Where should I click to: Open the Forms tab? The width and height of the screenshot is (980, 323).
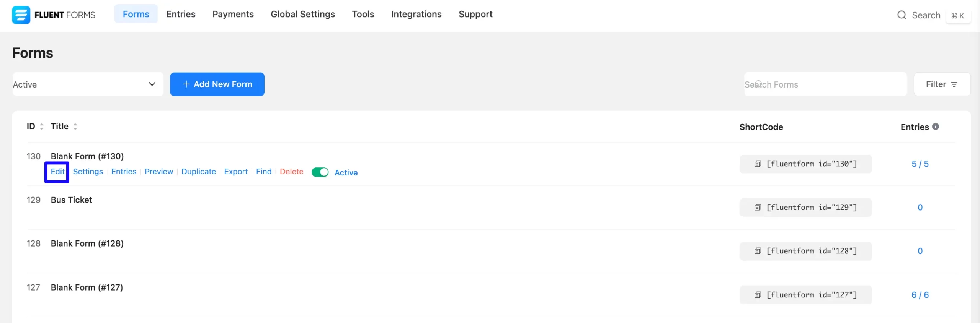pyautogui.click(x=136, y=14)
